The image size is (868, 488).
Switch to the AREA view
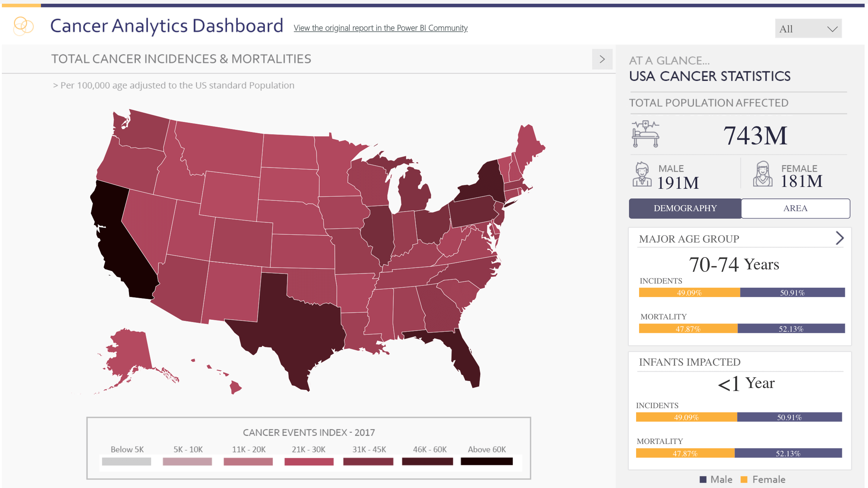coord(795,208)
